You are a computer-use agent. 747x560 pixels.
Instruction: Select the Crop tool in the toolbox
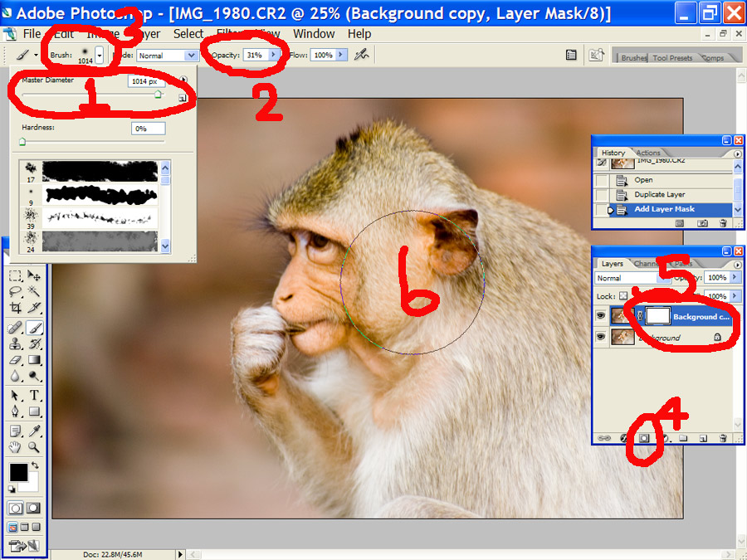click(x=16, y=308)
